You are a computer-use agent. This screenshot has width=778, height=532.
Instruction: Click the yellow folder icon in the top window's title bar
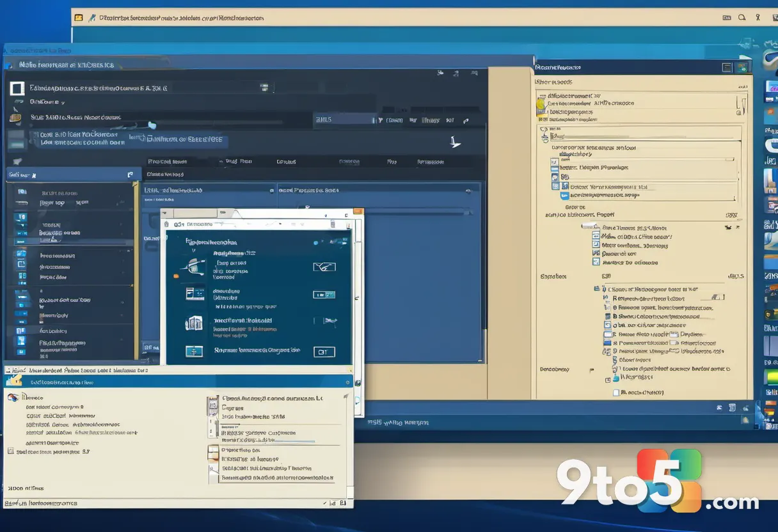(x=78, y=18)
